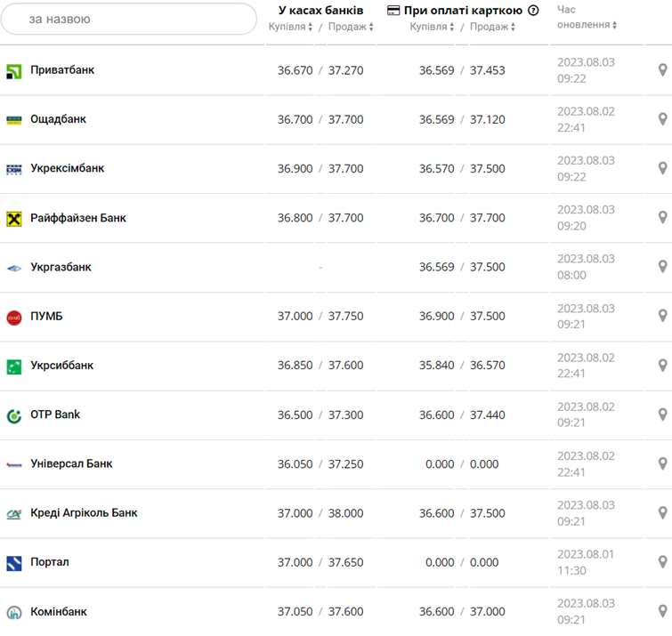Sort by Час оновлення column
The image size is (672, 636).
[587, 25]
